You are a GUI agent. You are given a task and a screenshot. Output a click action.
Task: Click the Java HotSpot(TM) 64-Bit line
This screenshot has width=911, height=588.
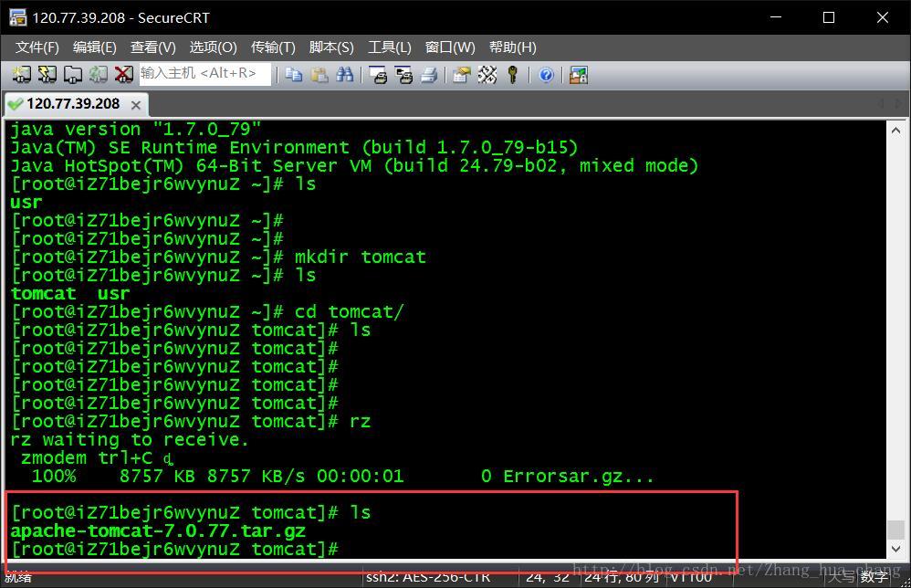354,165
